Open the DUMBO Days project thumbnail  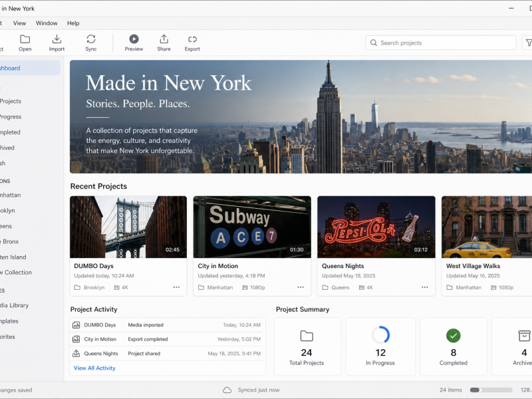(128, 227)
